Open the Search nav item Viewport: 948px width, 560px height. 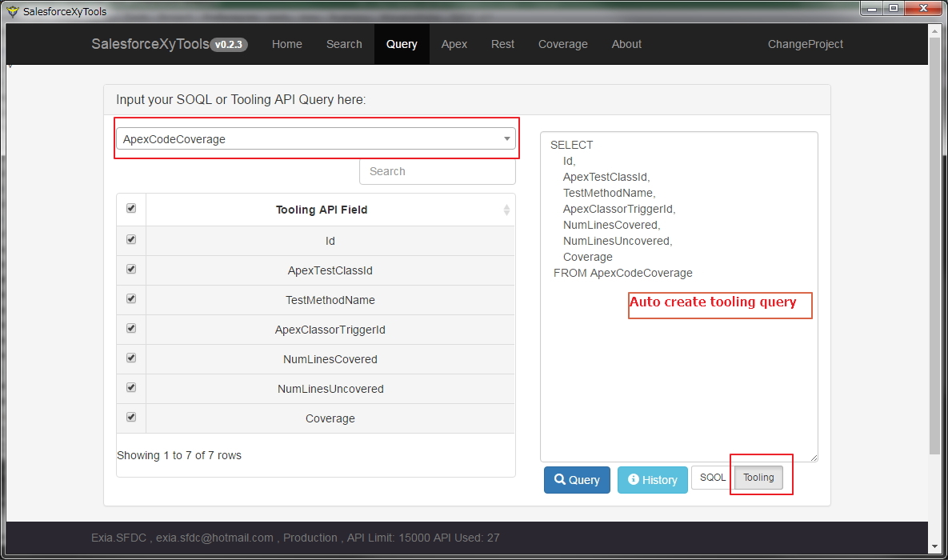344,44
